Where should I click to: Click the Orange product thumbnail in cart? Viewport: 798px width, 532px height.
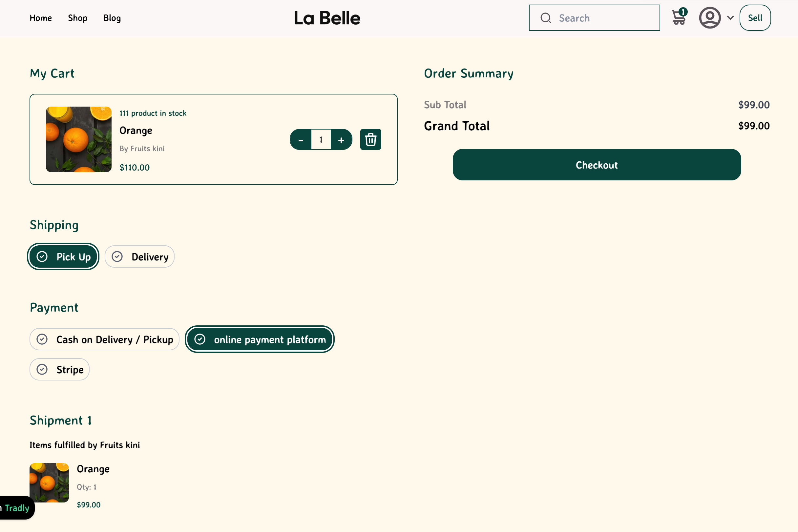pos(79,139)
